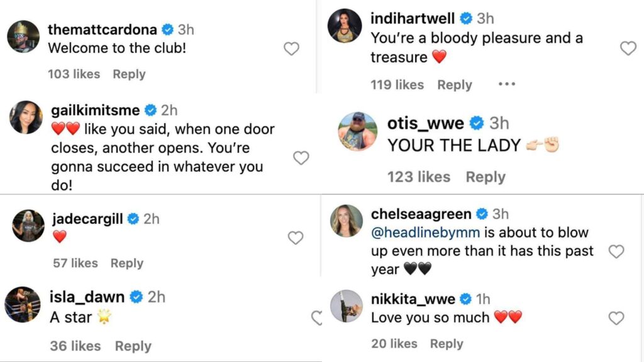644x362 pixels.
Task: View the 123 likes on otis_wwe's comment
Action: (x=418, y=177)
